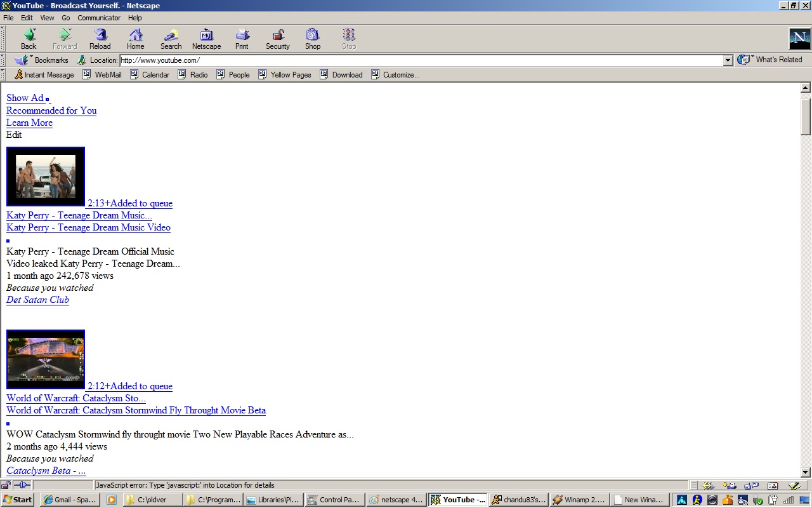Viewport: 812px width, 508px height.
Task: Switch to the Control Pa... taskbar button
Action: coord(334,500)
